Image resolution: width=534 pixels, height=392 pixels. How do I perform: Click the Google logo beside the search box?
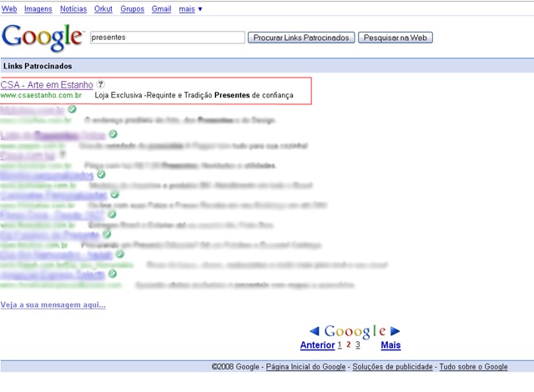point(43,38)
